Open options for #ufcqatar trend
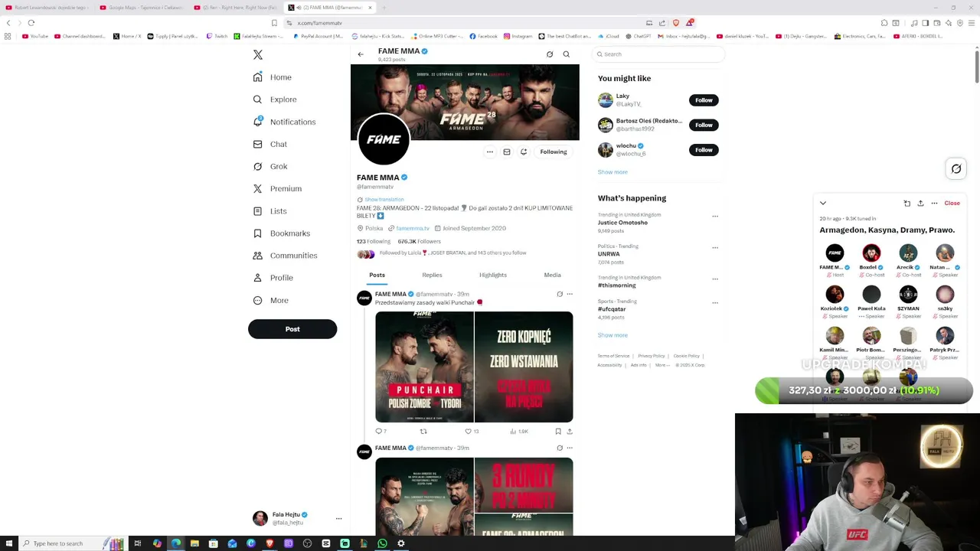This screenshot has height=551, width=980. 715,302
